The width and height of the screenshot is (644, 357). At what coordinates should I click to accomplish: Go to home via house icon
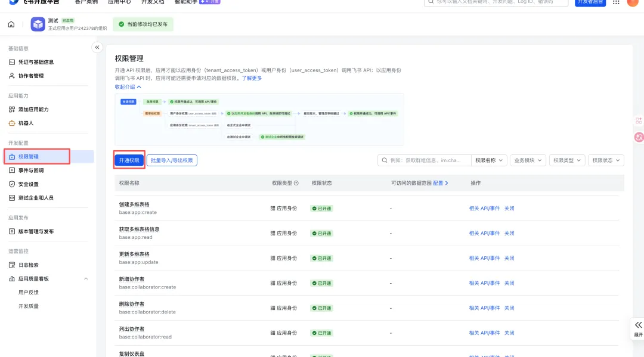click(11, 24)
